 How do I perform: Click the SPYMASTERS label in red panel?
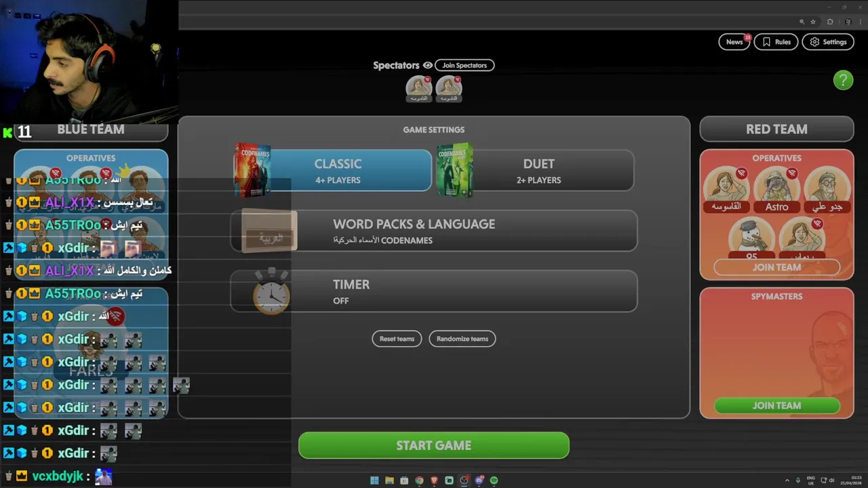pyautogui.click(x=776, y=296)
